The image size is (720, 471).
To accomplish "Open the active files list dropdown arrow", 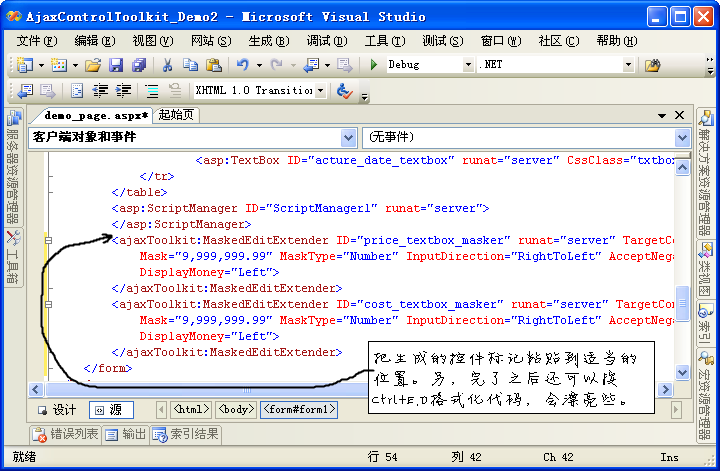I will pos(662,115).
